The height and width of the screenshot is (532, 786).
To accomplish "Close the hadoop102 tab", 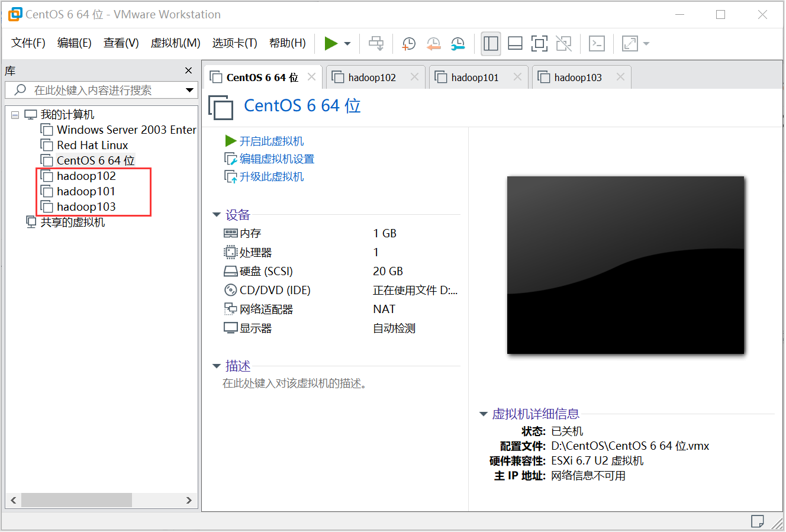I will (414, 77).
